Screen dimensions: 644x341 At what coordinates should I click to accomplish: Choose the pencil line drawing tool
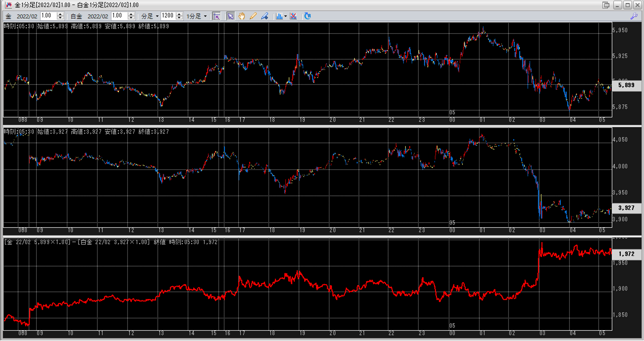point(253,16)
